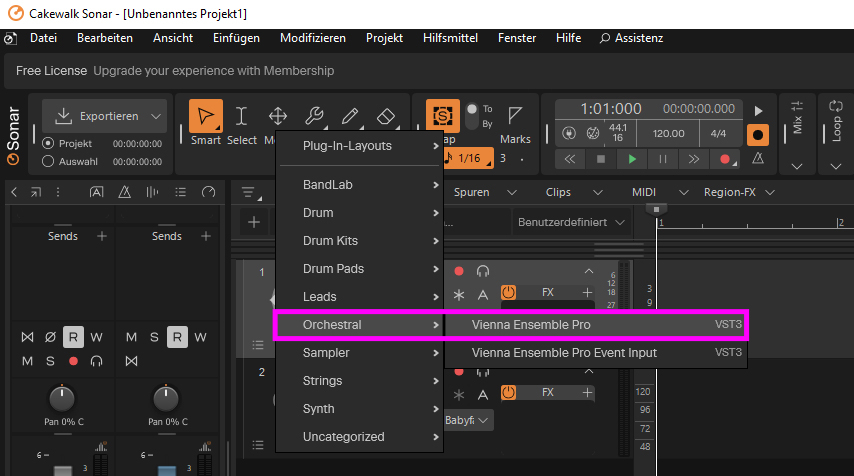
Task: Choose the Select tool
Action: click(241, 116)
